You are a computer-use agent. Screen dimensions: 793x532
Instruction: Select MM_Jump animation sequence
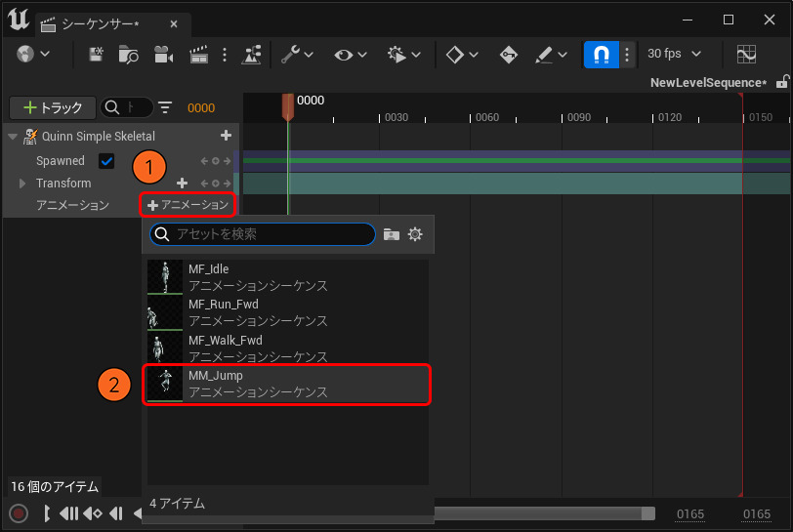(287, 384)
